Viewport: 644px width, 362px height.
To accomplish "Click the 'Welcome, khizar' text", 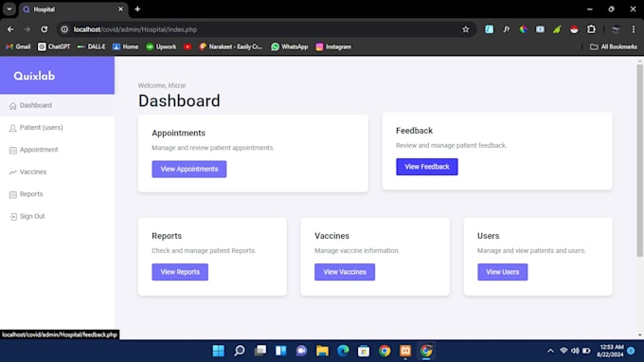I will pyautogui.click(x=162, y=85).
